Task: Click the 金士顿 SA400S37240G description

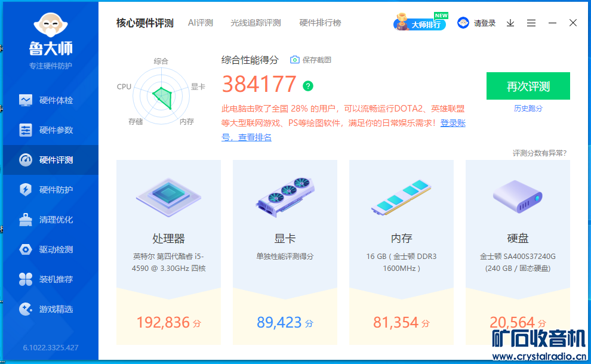Action: point(518,263)
